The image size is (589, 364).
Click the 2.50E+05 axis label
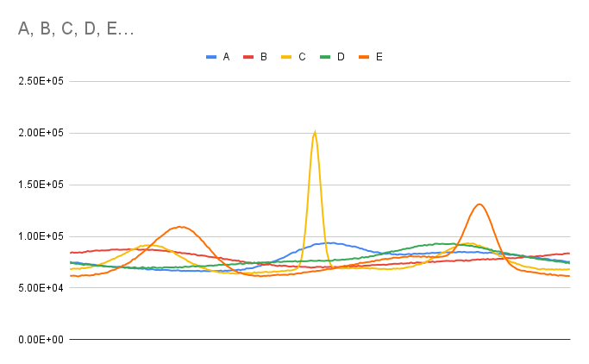pos(42,81)
